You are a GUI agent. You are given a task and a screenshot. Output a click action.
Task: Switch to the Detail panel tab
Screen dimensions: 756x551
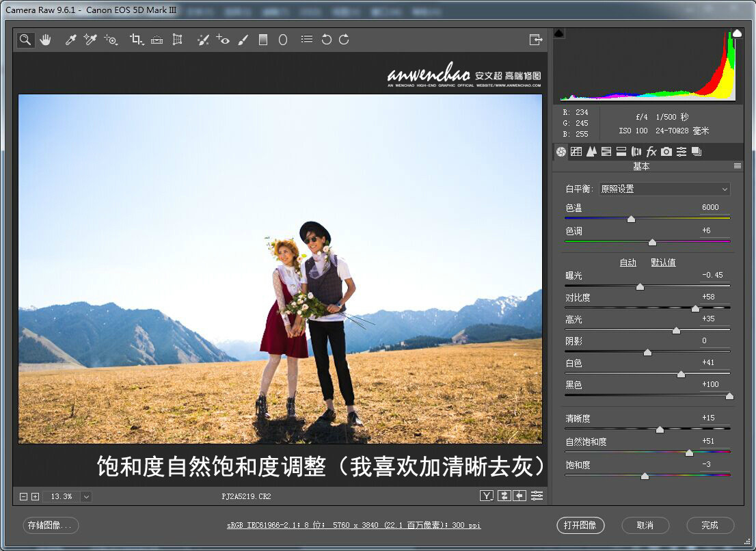click(591, 152)
